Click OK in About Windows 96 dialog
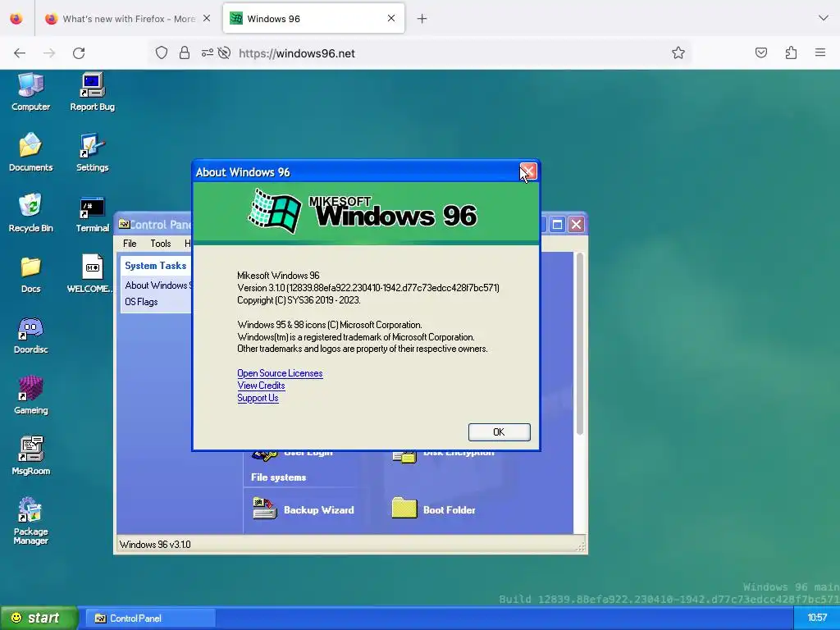Viewport: 840px width, 630px height. point(499,431)
